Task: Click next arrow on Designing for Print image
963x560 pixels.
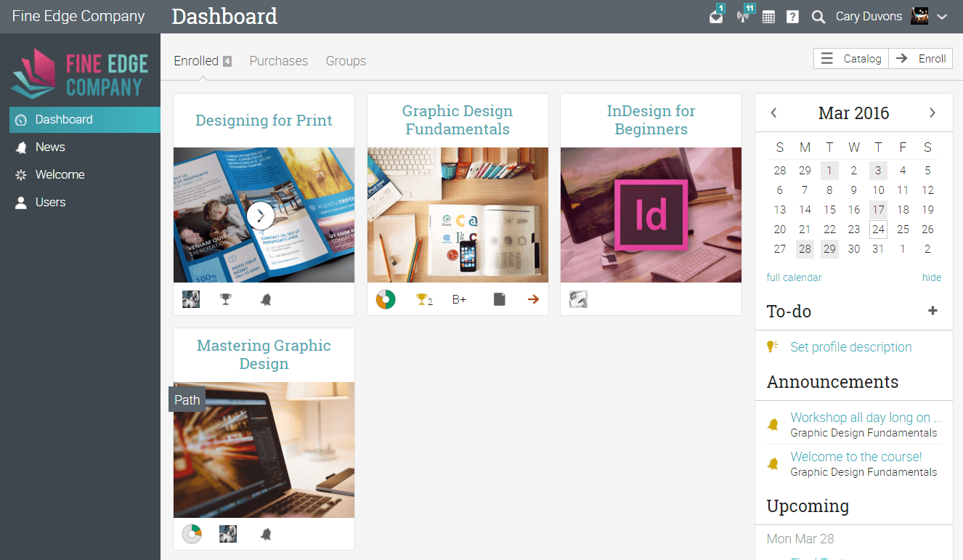Action: 261,215
